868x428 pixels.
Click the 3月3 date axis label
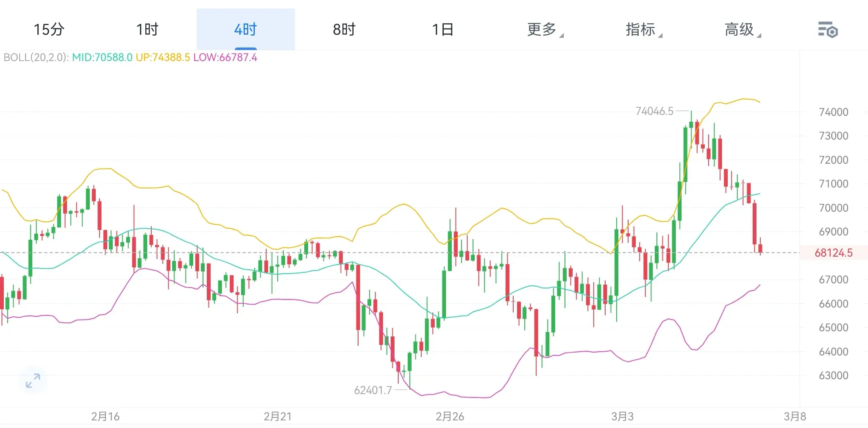click(x=622, y=417)
